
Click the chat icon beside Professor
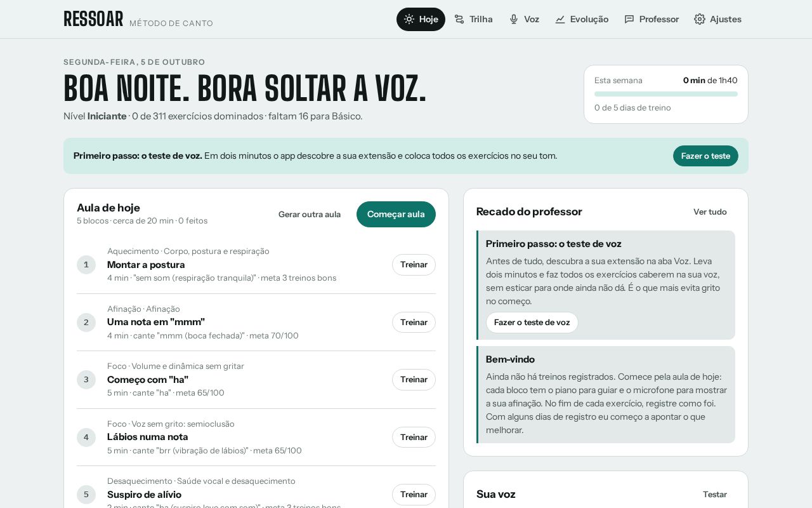coord(629,19)
